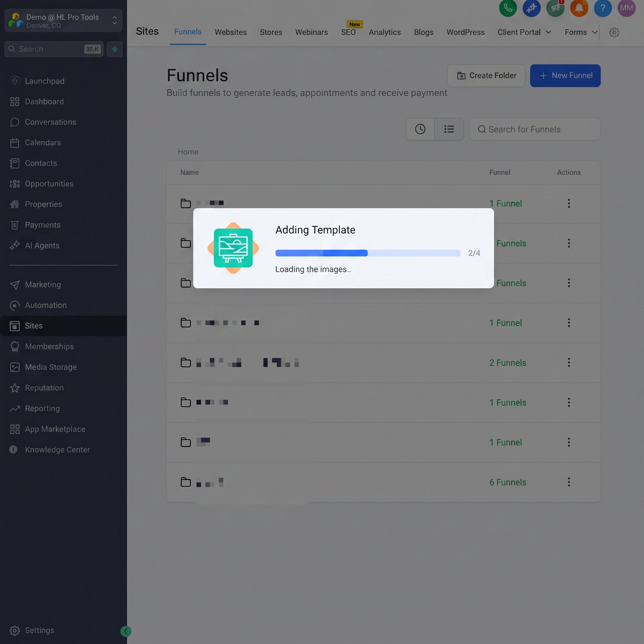The width and height of the screenshot is (644, 644).
Task: Switch to recent view clock toggle
Action: click(420, 129)
